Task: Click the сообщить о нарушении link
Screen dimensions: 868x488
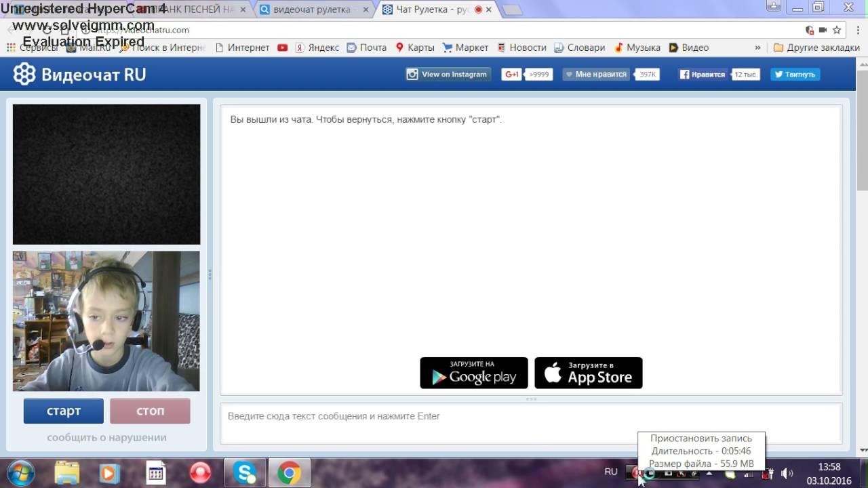Action: point(106,437)
